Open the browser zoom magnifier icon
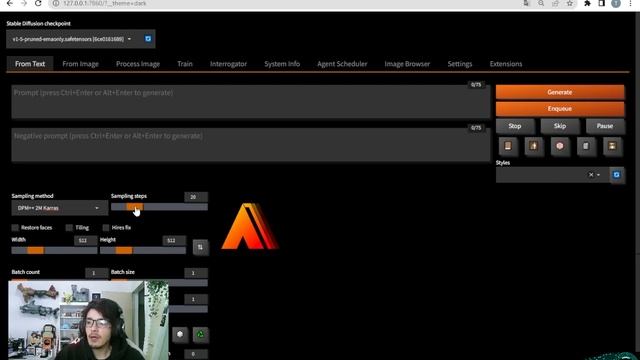 point(541,3)
